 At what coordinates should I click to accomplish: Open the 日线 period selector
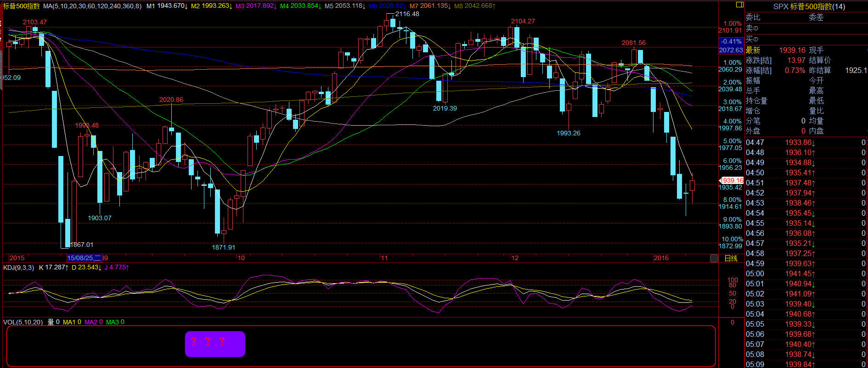click(x=731, y=258)
